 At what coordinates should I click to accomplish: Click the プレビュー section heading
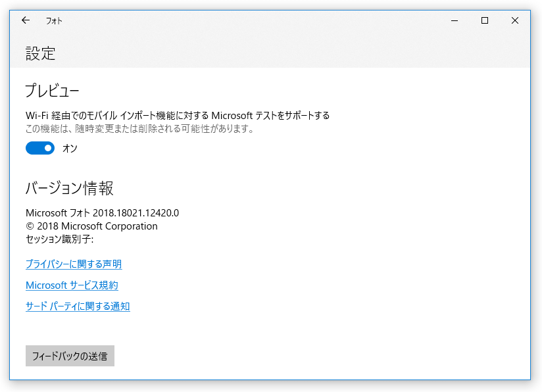(52, 91)
